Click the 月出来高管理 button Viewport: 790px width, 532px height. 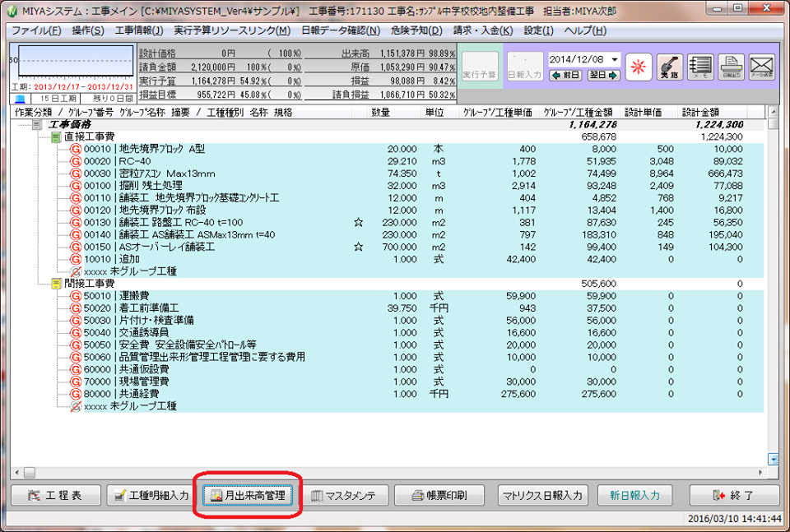[x=248, y=495]
